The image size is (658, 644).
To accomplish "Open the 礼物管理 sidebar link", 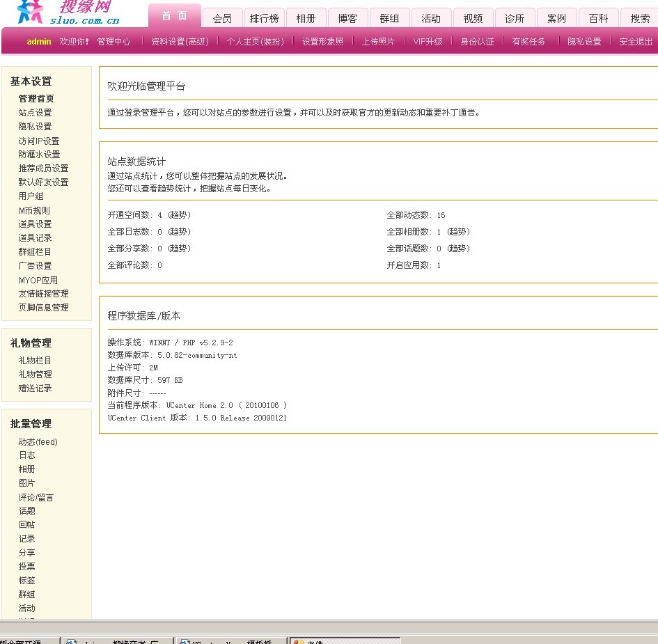I will click(36, 375).
